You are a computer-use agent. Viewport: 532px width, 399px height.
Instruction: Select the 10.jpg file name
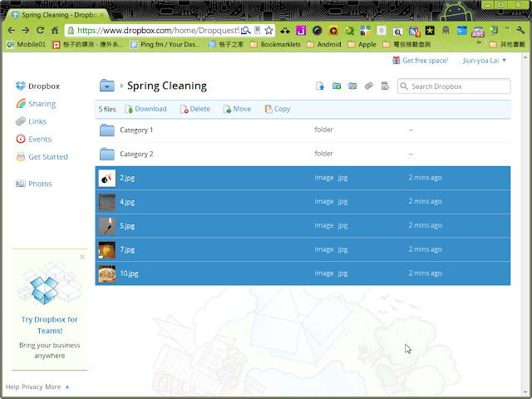(129, 273)
